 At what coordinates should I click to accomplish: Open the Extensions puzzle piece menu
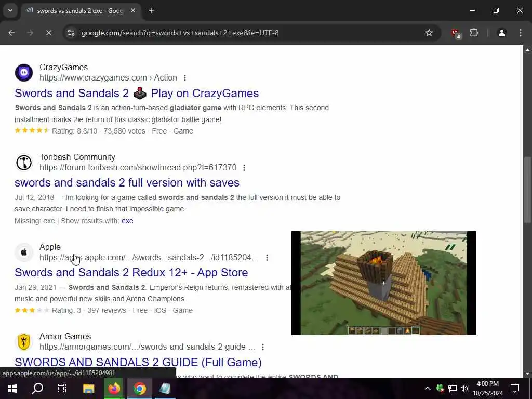click(474, 33)
